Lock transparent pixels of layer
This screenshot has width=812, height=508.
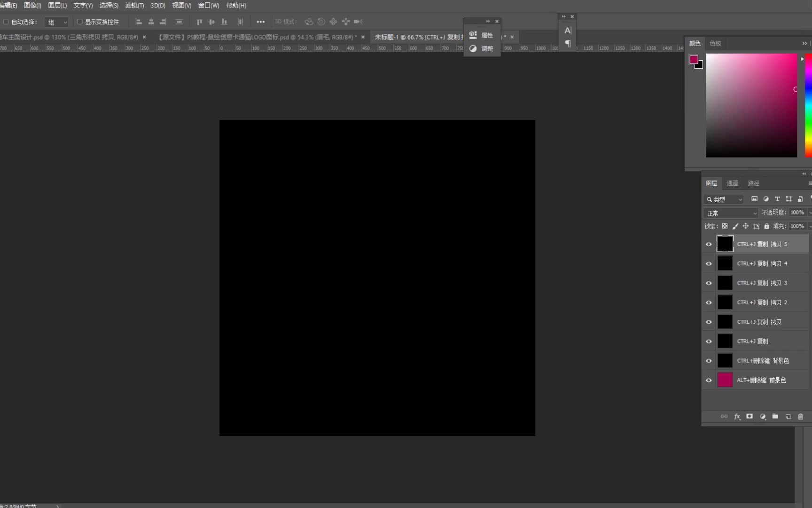(x=725, y=226)
